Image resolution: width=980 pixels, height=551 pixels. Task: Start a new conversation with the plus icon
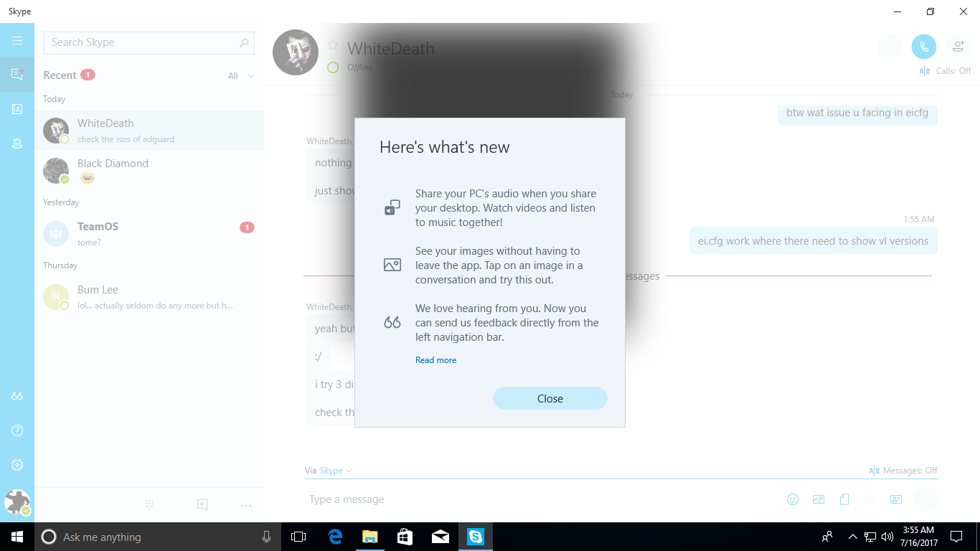[202, 505]
